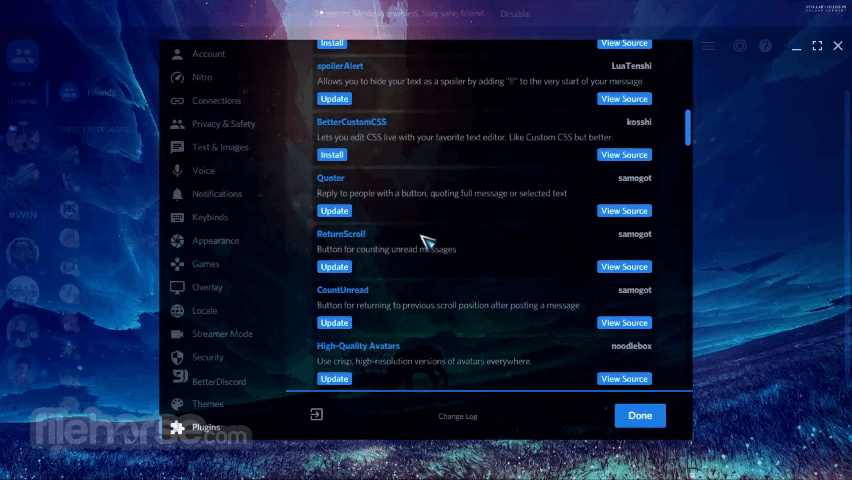View Source of CountUnread plugin
The height and width of the screenshot is (480, 852).
tap(624, 323)
